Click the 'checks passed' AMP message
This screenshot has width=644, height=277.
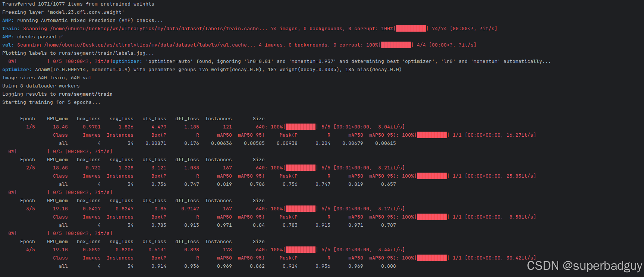click(x=37, y=37)
